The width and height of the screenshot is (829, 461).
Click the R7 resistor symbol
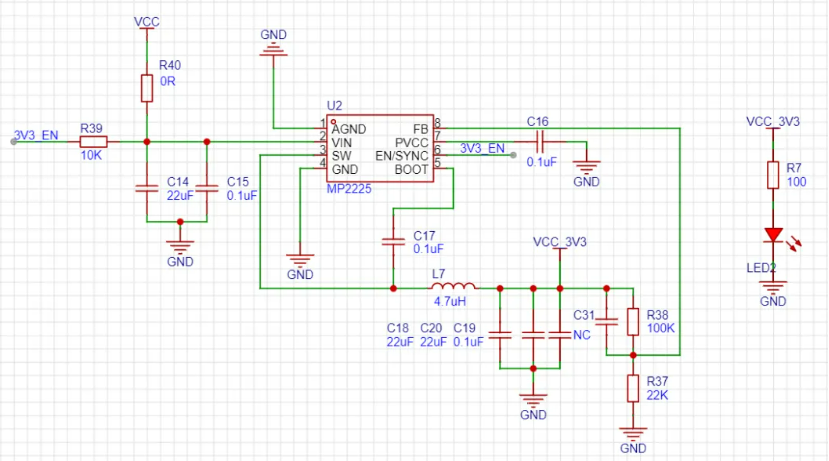tap(772, 175)
